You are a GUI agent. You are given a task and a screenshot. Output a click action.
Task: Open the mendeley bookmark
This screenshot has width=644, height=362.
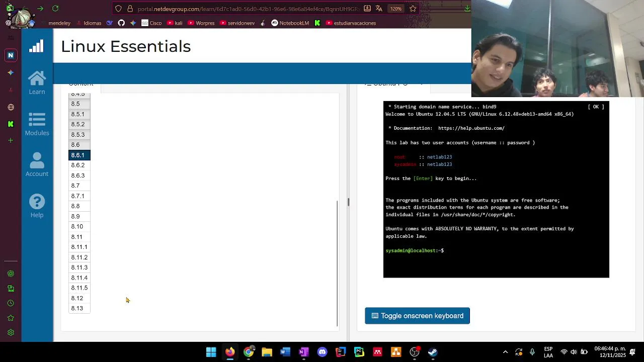tap(59, 23)
